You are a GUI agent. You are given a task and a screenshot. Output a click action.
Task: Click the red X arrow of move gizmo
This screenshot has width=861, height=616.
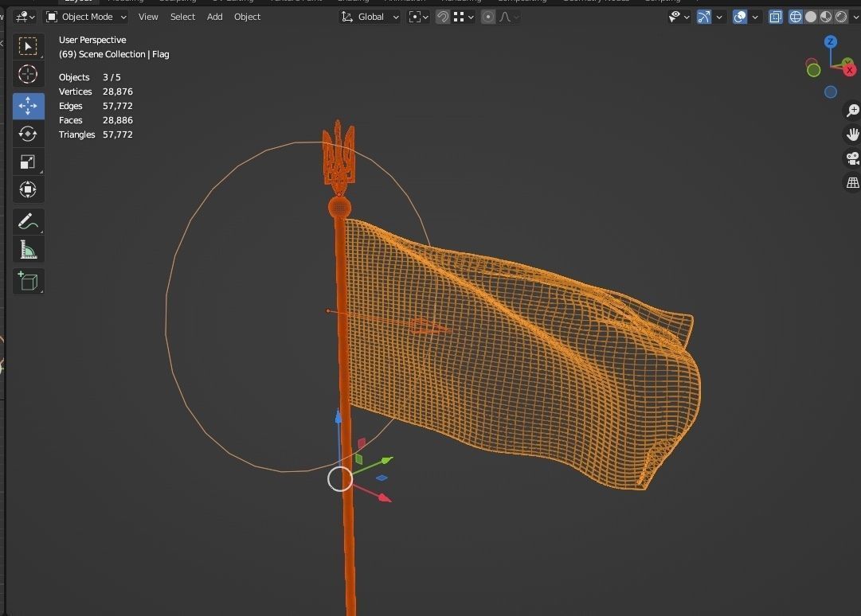pos(385,498)
